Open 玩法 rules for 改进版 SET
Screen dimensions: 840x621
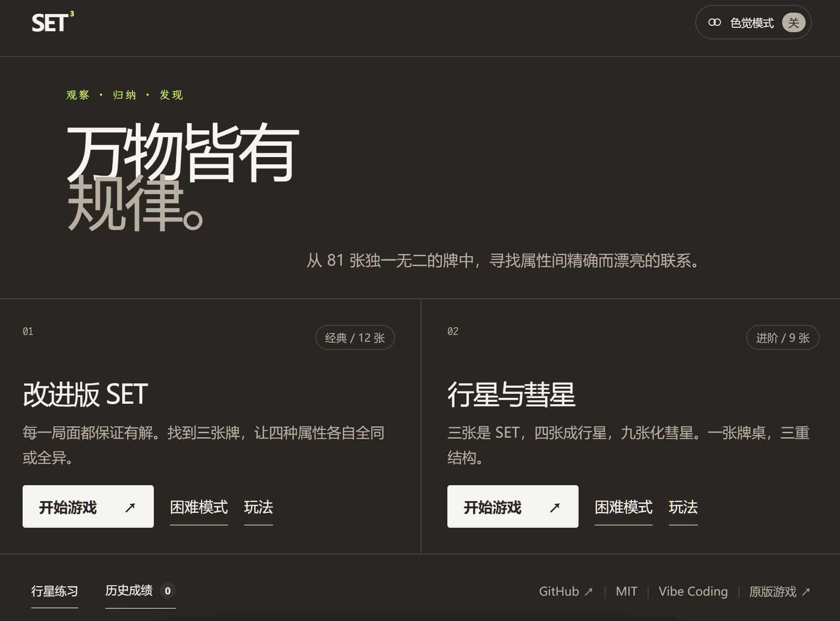(x=259, y=507)
